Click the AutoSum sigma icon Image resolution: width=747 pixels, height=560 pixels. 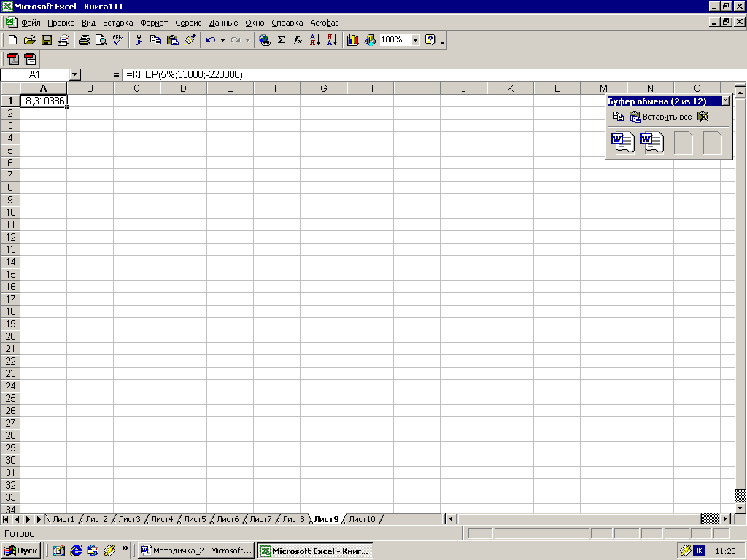point(281,41)
